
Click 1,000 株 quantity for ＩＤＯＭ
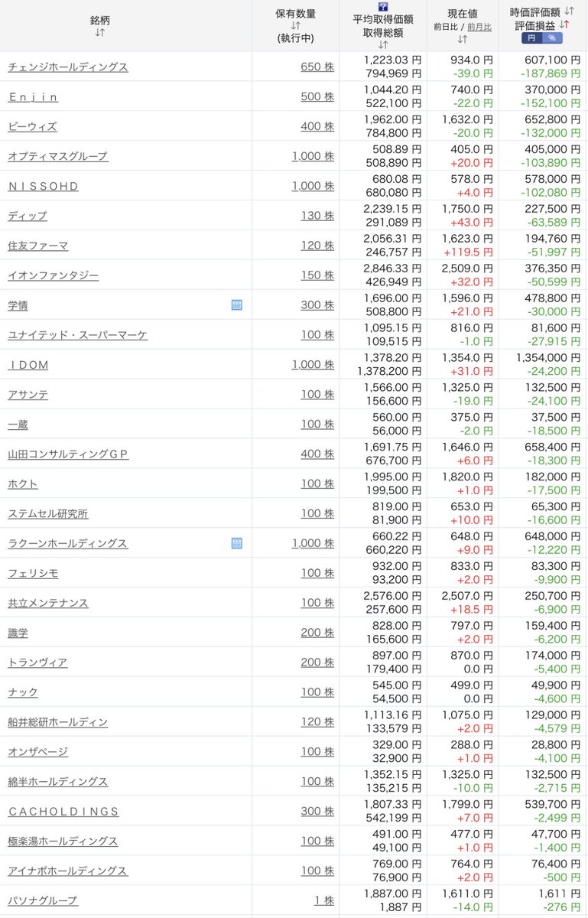pyautogui.click(x=313, y=364)
